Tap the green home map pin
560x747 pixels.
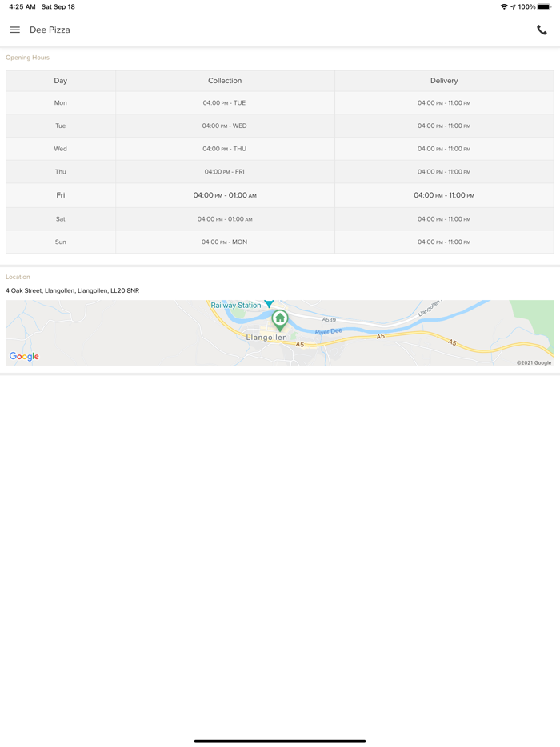point(280,319)
